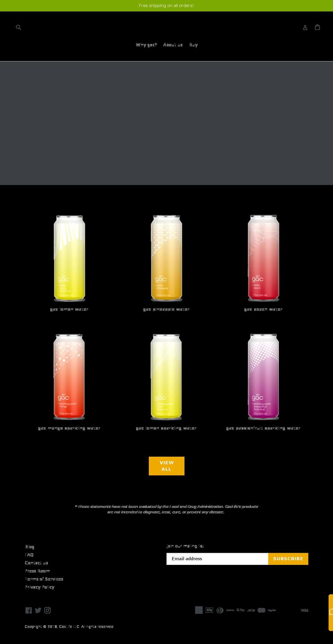Open the Twitter profile icon in footer
The height and width of the screenshot is (644, 333).
[x=38, y=610]
